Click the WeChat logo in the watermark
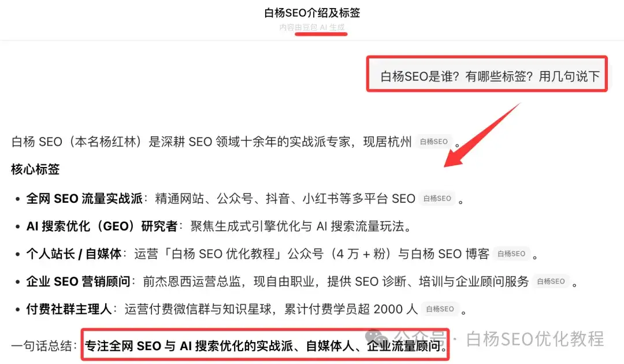The height and width of the screenshot is (364, 624). pyautogui.click(x=376, y=339)
